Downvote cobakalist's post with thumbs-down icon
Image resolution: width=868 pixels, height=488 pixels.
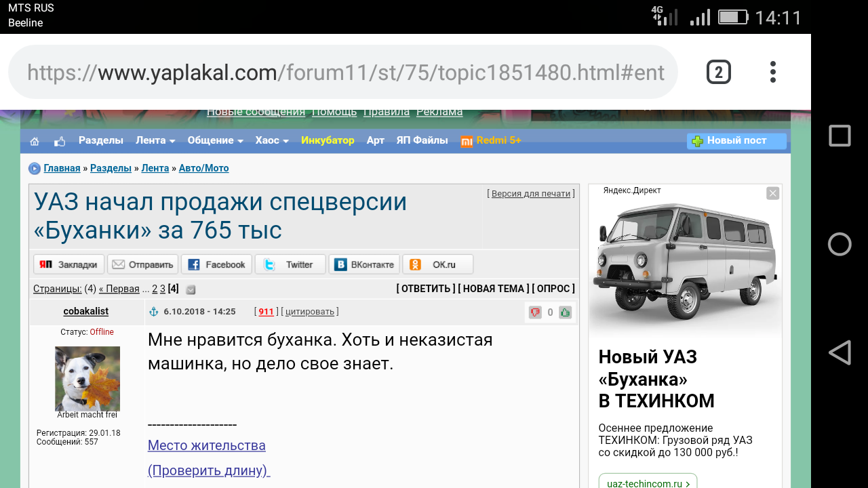535,312
